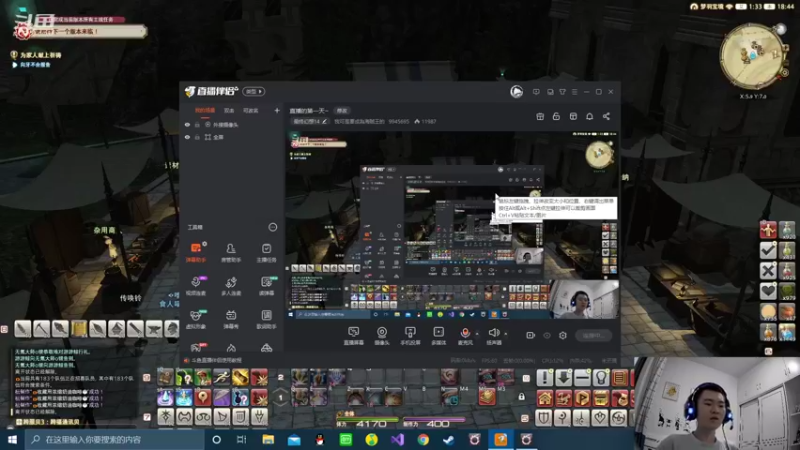Add a screen capture source from bottom bar

[x=353, y=336]
